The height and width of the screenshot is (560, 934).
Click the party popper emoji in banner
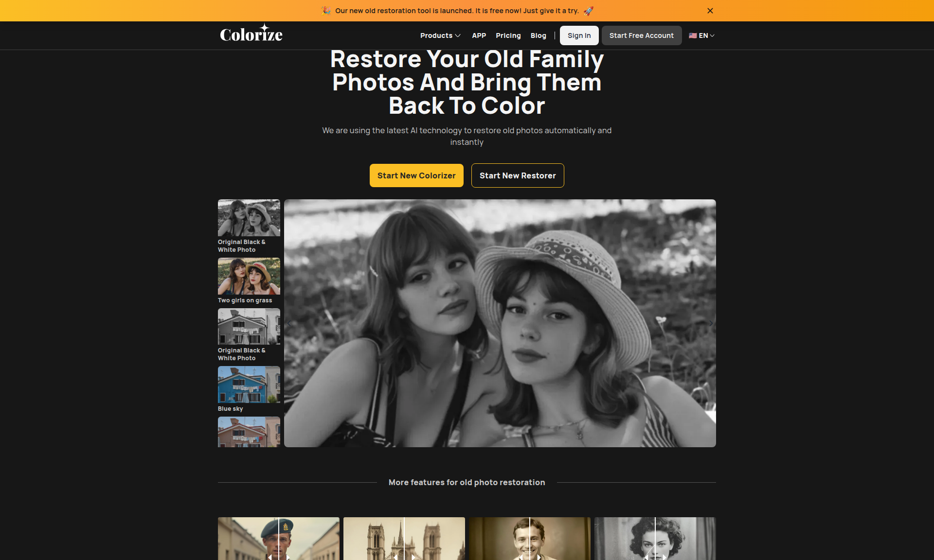coord(326,11)
